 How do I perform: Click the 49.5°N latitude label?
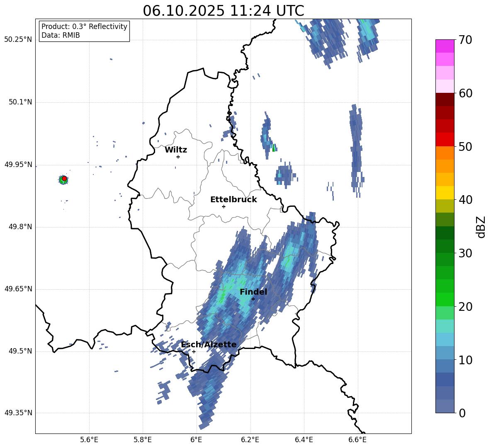(20, 351)
